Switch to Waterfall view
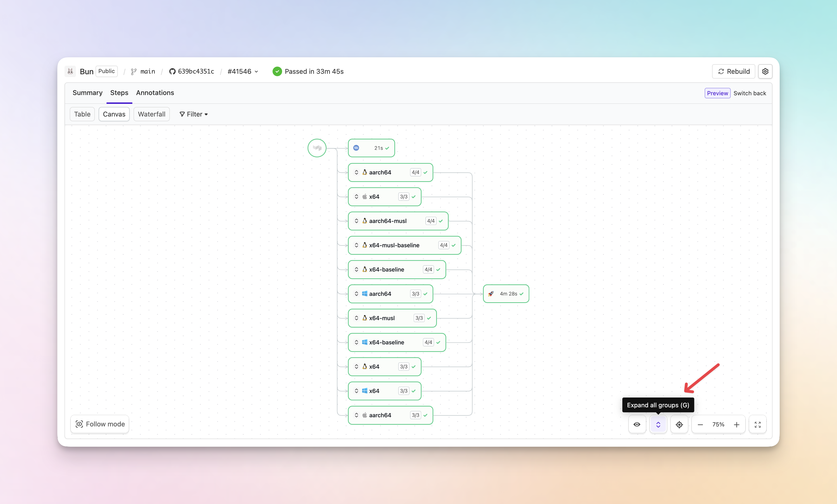This screenshot has height=504, width=837. (151, 114)
